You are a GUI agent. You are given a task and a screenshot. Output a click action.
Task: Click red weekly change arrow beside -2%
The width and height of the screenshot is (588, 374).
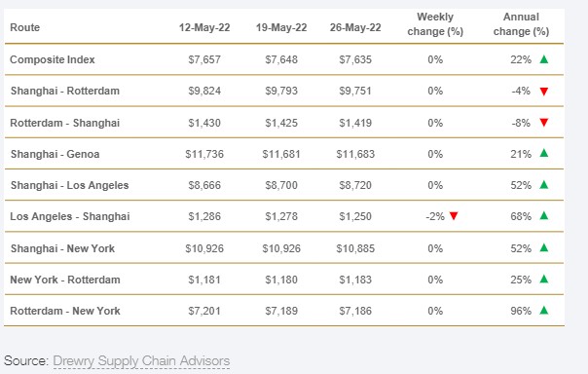(454, 216)
